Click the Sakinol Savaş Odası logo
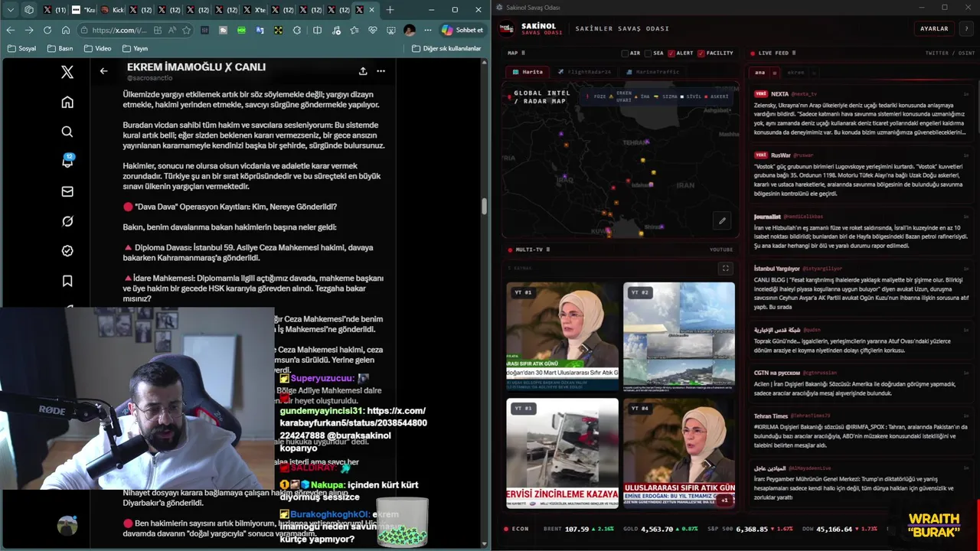 click(x=506, y=28)
